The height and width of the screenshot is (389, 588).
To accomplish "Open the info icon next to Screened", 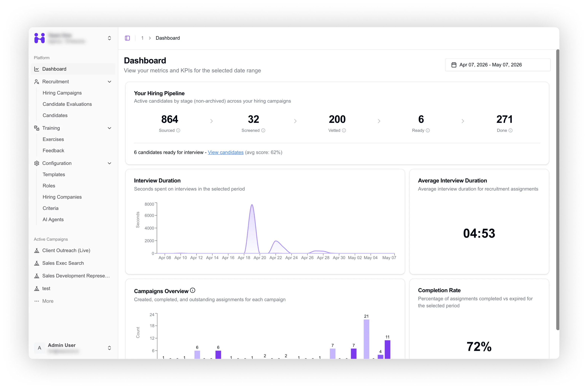I will tap(263, 130).
